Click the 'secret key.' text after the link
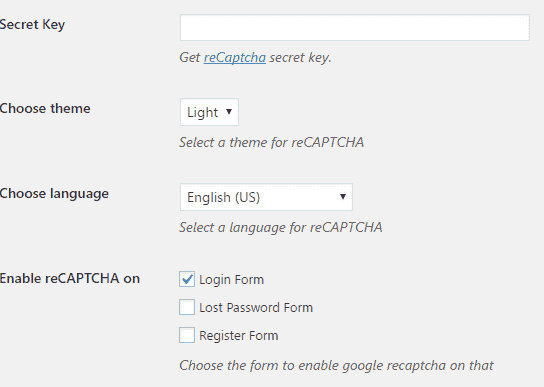Image resolution: width=544 pixels, height=387 pixels. (300, 58)
